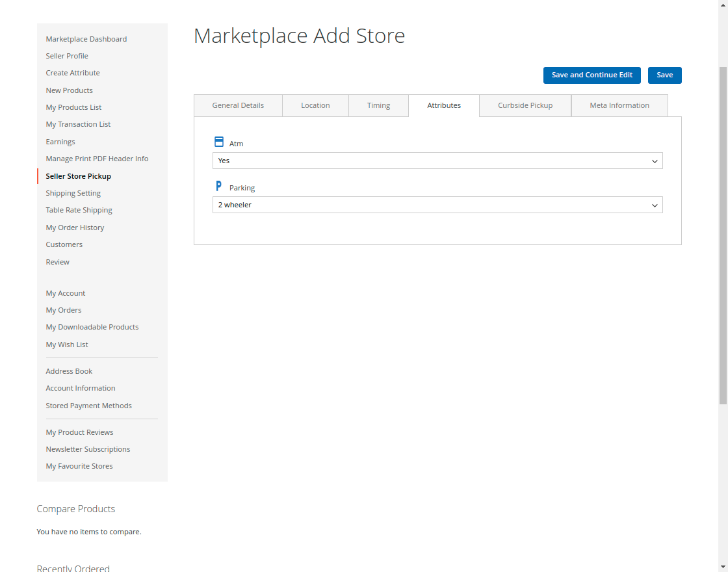Click Save and Continue Edit
The image size is (728, 572).
pyautogui.click(x=591, y=75)
